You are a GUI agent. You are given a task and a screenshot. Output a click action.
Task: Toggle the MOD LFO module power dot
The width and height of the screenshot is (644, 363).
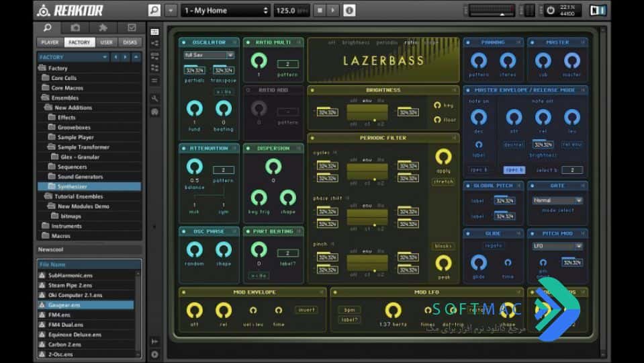pyautogui.click(x=336, y=292)
